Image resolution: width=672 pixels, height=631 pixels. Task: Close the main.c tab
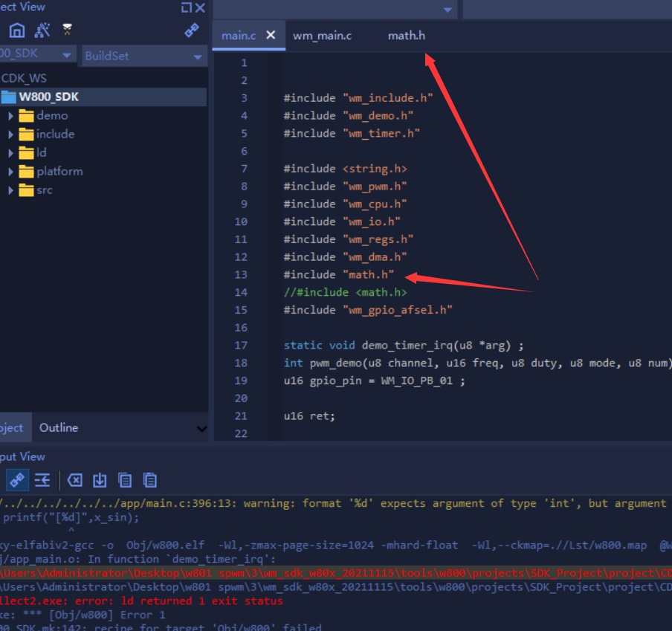coord(271,35)
